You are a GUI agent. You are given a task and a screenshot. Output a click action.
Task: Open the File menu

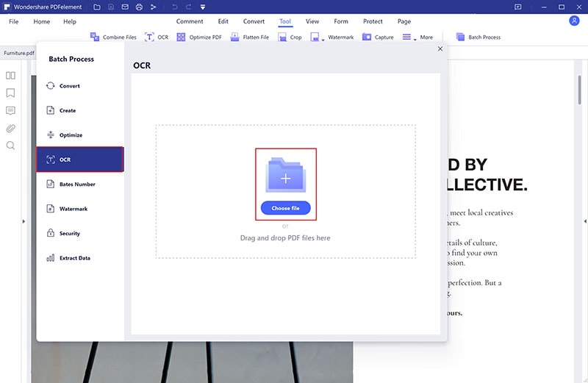pos(14,21)
